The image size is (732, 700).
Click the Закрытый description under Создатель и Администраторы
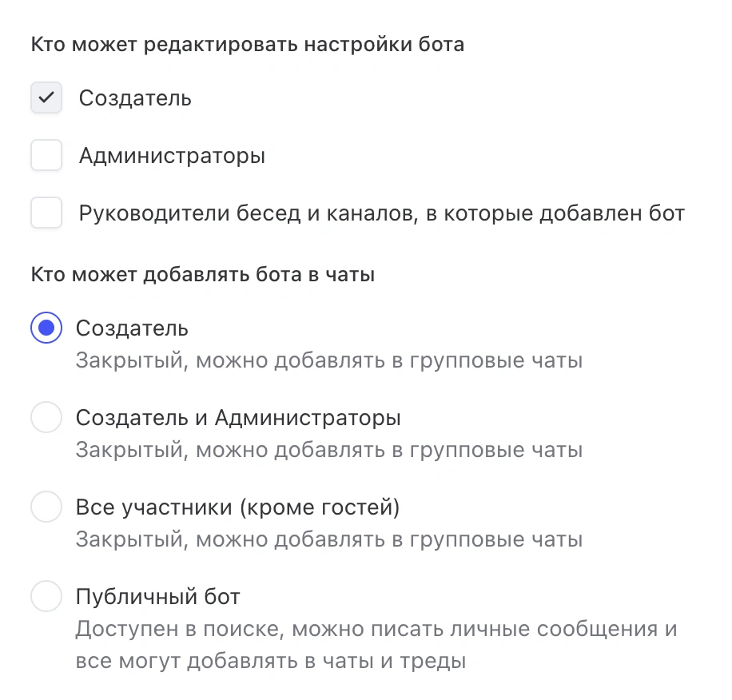coord(328,450)
